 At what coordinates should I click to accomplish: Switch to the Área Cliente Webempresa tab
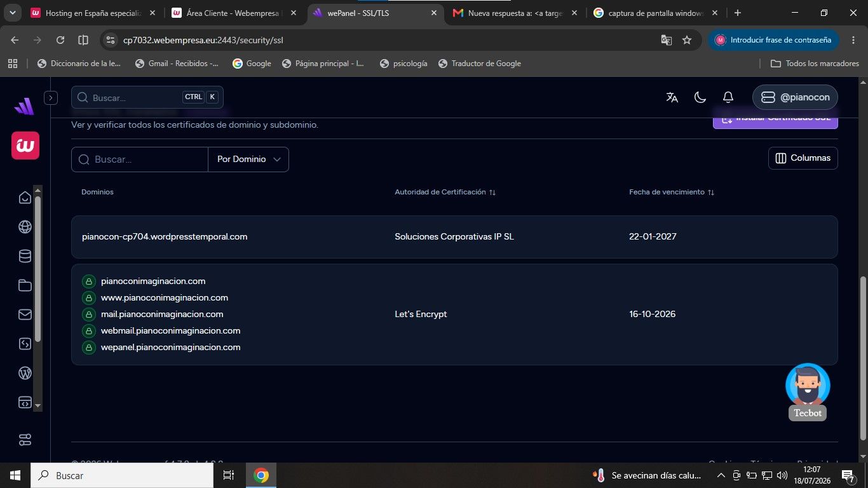click(x=233, y=13)
